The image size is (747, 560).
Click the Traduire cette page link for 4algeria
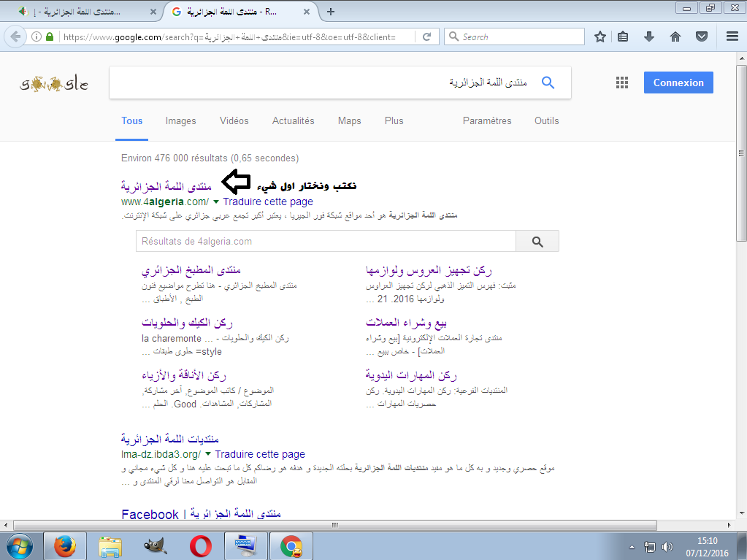(x=268, y=202)
